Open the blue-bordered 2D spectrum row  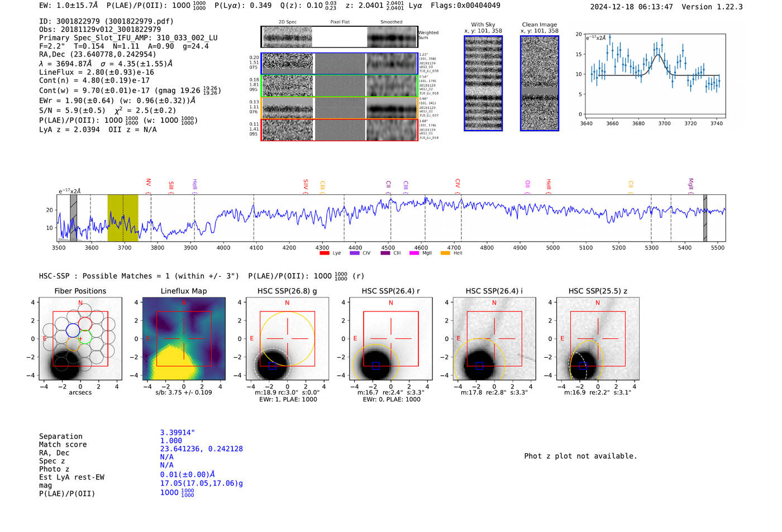click(339, 64)
